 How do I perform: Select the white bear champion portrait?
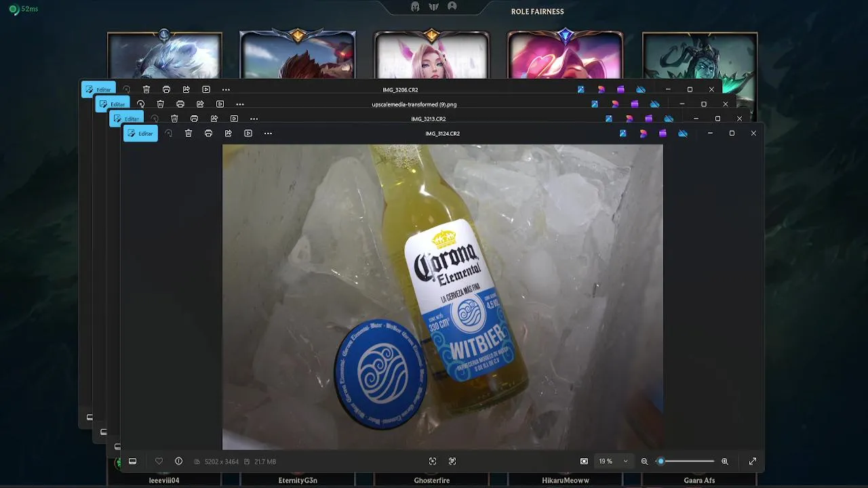[165, 56]
